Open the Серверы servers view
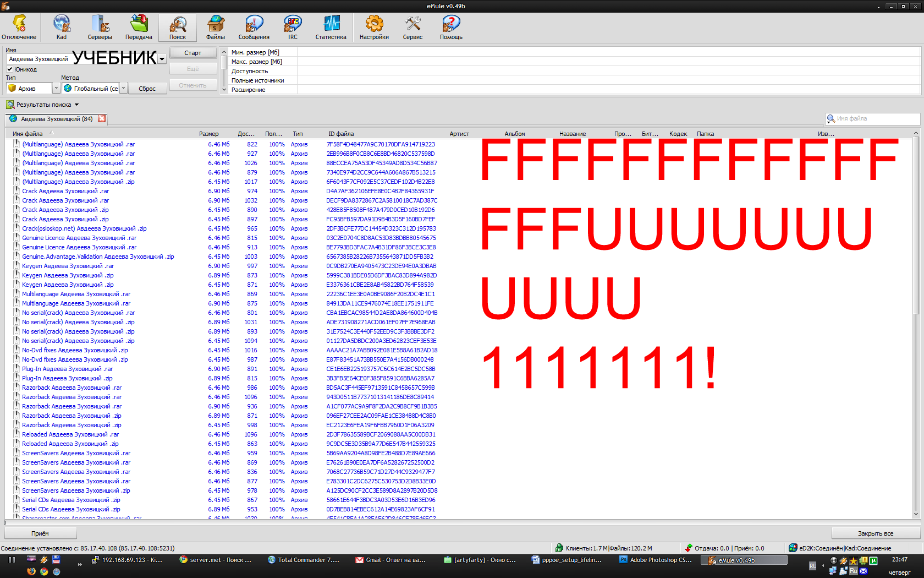Image resolution: width=924 pixels, height=578 pixels. point(100,27)
